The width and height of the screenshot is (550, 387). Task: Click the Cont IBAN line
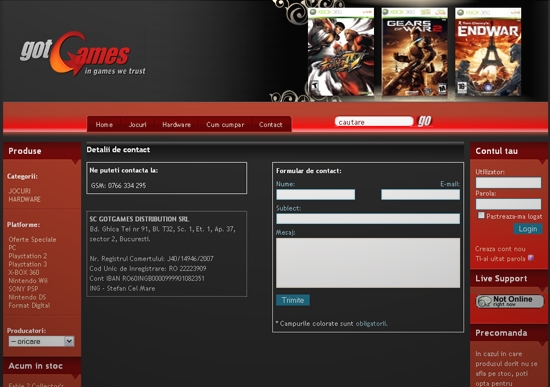coord(147,278)
